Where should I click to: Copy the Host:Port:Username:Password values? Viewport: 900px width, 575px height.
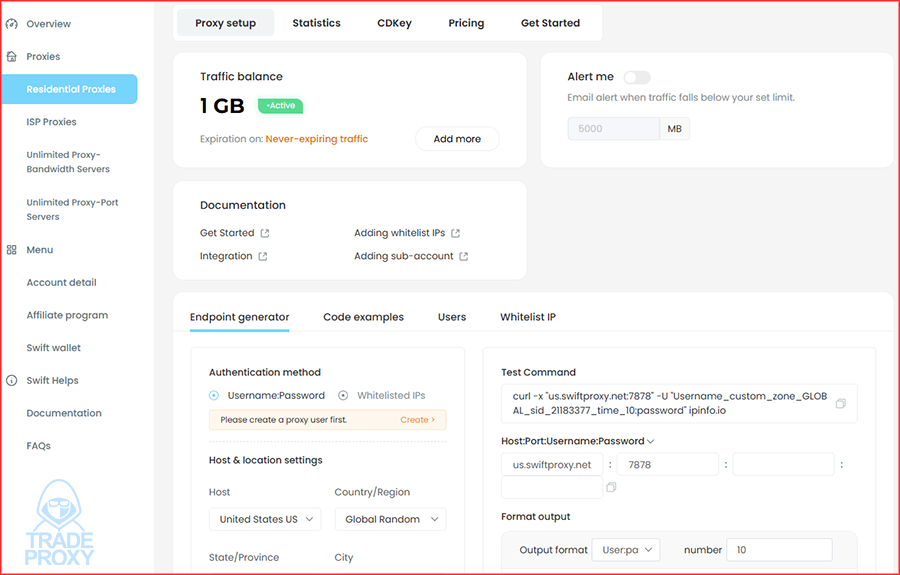coord(611,487)
